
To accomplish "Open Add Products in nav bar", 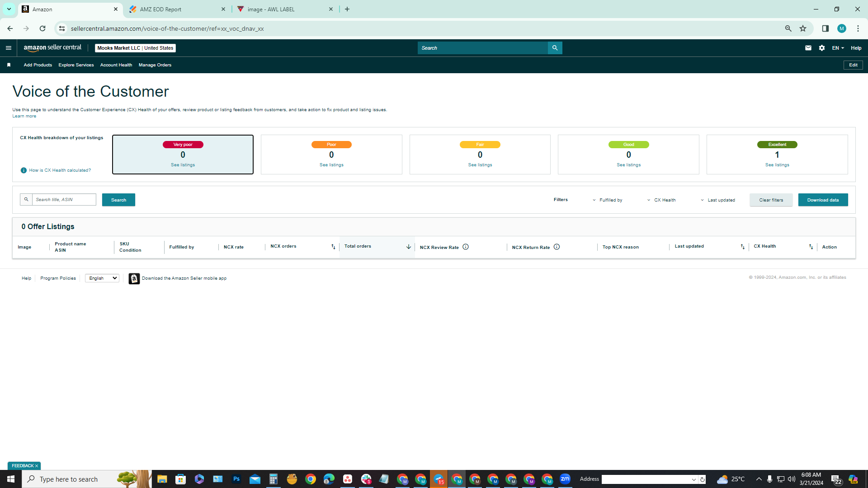I will click(38, 65).
